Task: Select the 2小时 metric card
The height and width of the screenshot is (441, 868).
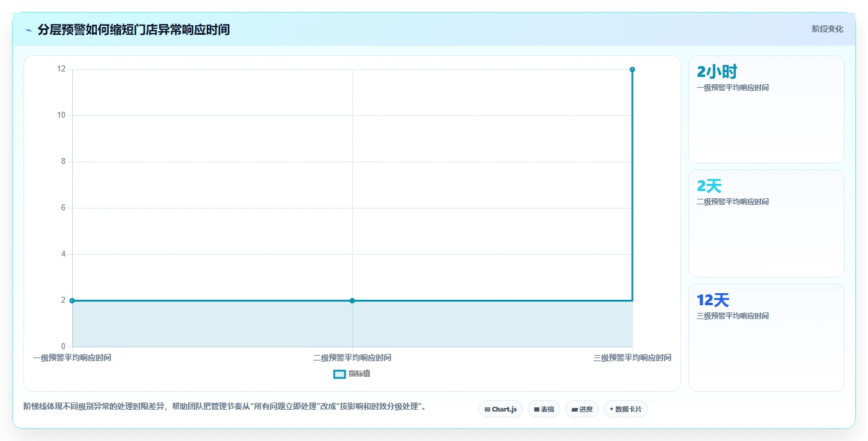Action: coord(766,109)
